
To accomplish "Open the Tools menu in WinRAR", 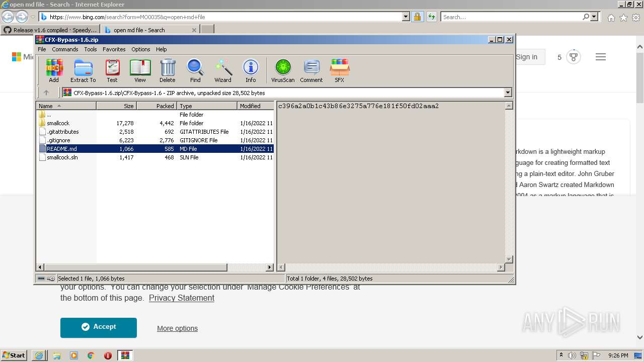I will pyautogui.click(x=91, y=49).
